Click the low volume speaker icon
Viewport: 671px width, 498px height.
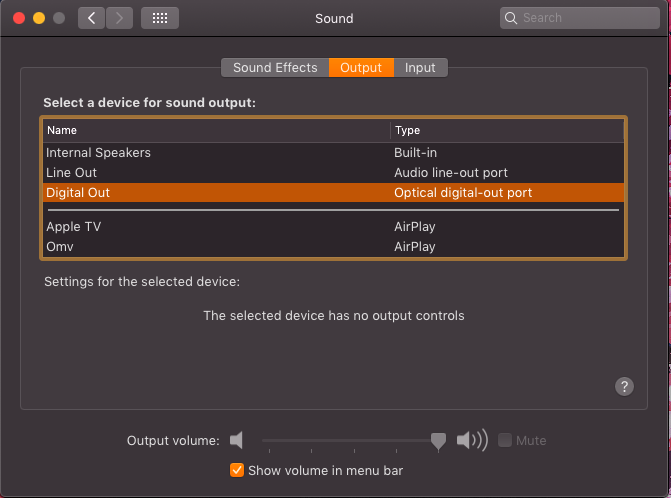point(236,440)
